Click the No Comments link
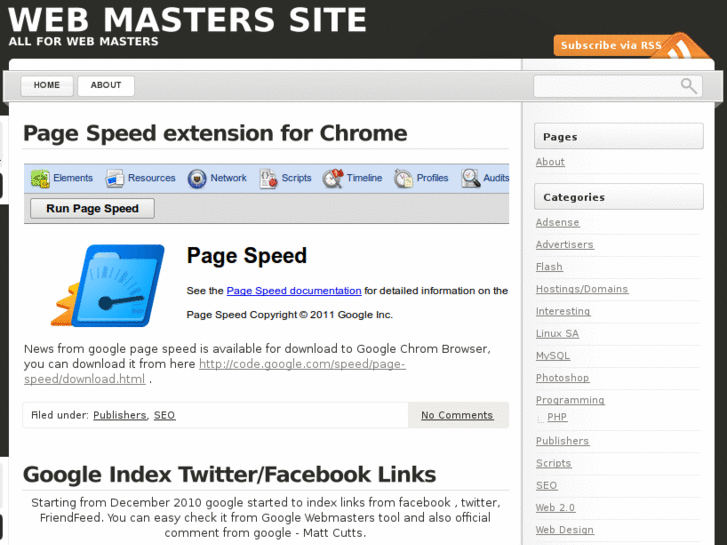 [457, 415]
